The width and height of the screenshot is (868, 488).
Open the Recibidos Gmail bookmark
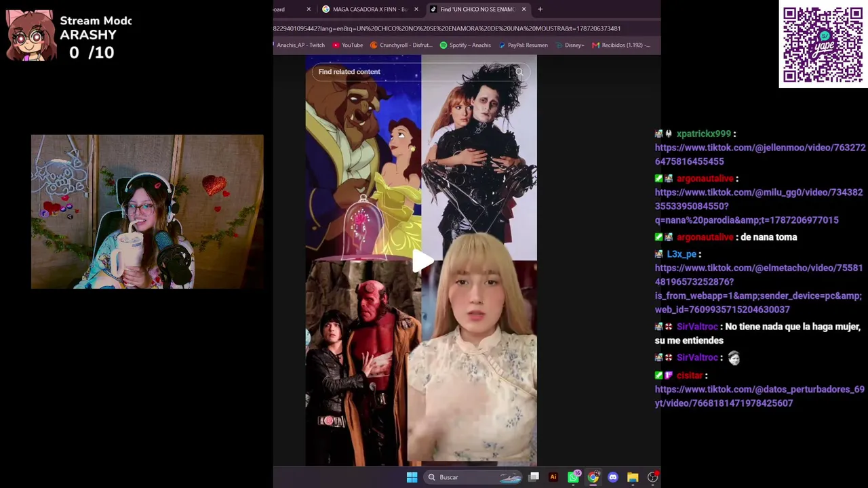click(x=621, y=45)
